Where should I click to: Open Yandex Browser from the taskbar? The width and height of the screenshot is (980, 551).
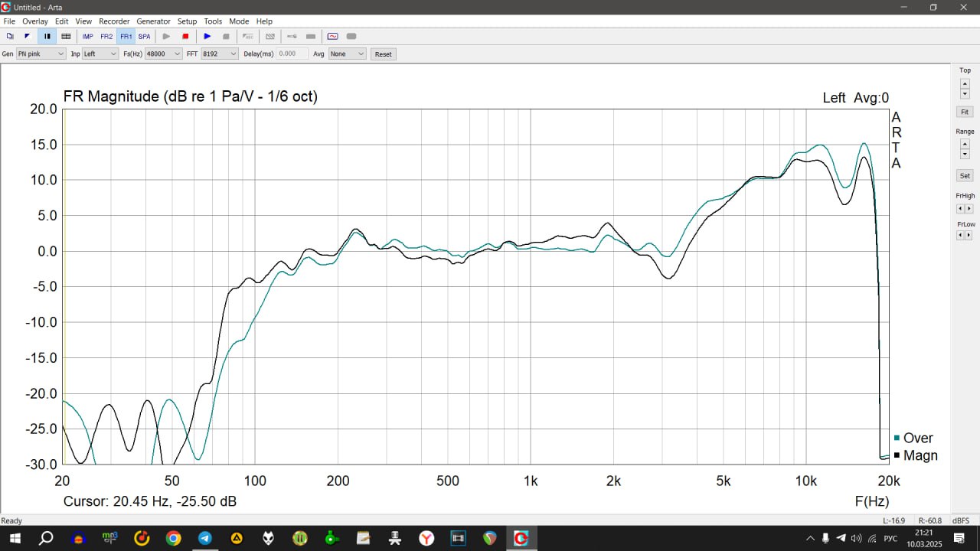tap(426, 538)
